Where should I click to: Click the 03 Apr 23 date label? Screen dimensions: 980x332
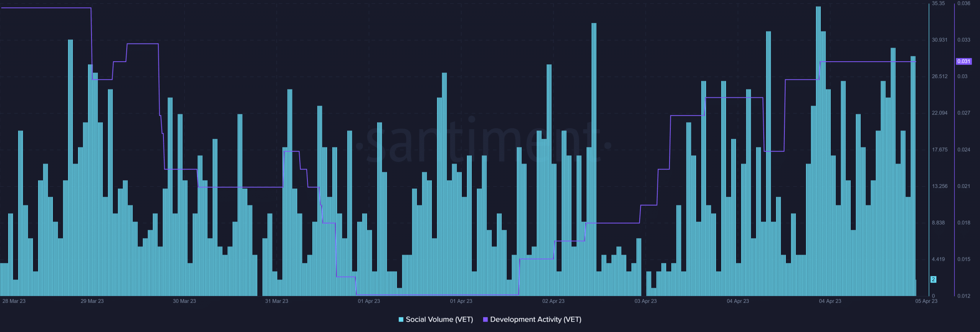pyautogui.click(x=645, y=301)
